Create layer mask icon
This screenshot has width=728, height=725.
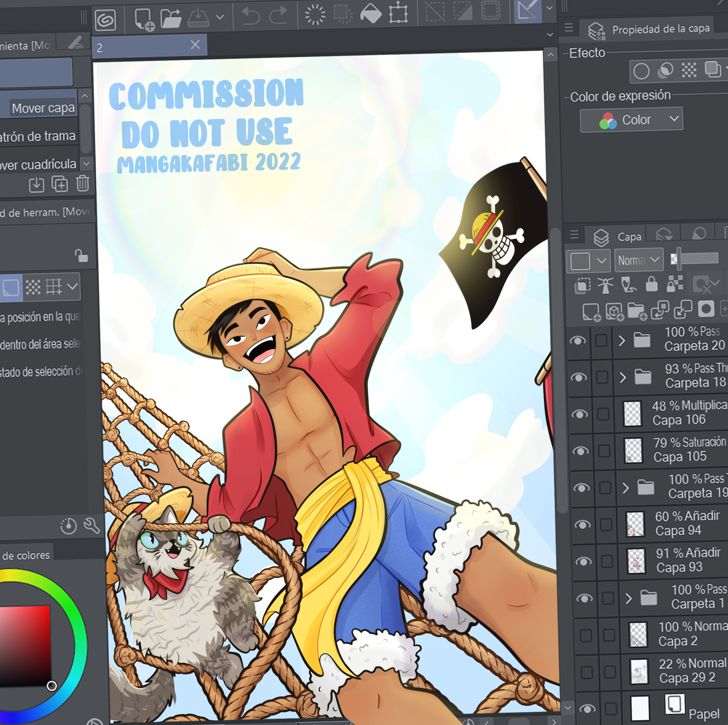point(706,309)
